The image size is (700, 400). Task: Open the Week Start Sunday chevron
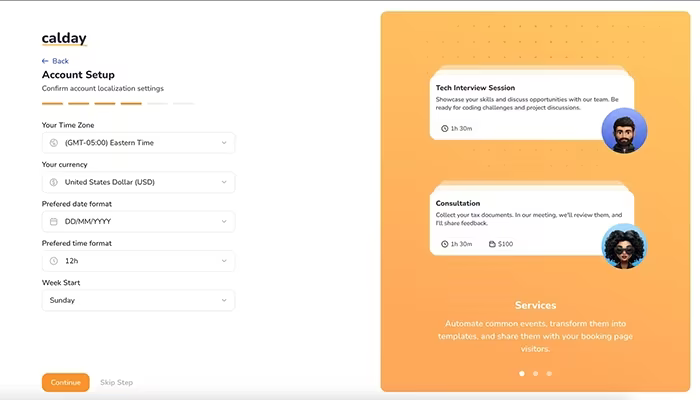[x=224, y=300]
